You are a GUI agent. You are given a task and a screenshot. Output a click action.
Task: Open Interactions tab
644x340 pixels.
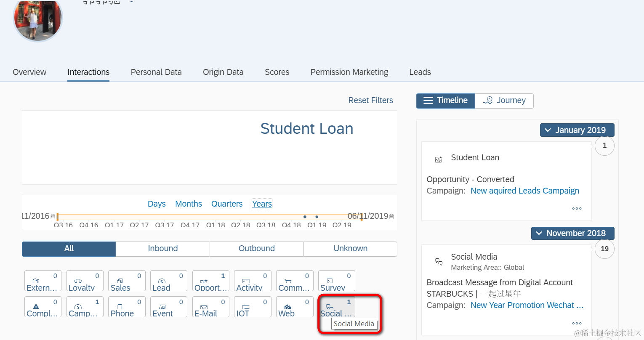click(x=88, y=72)
